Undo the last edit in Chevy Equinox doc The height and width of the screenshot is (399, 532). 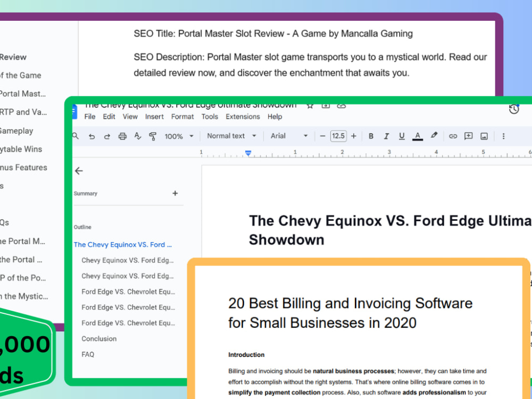coord(92,136)
